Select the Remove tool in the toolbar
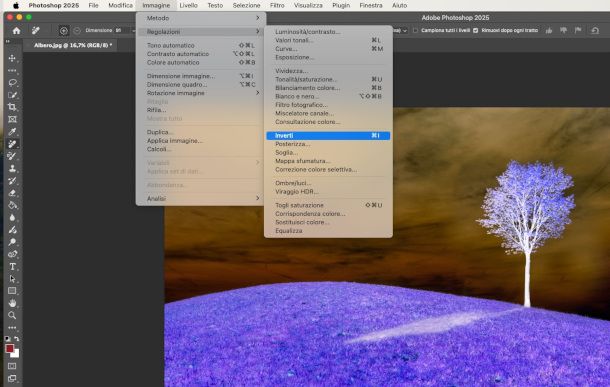The height and width of the screenshot is (387, 610). (x=12, y=144)
